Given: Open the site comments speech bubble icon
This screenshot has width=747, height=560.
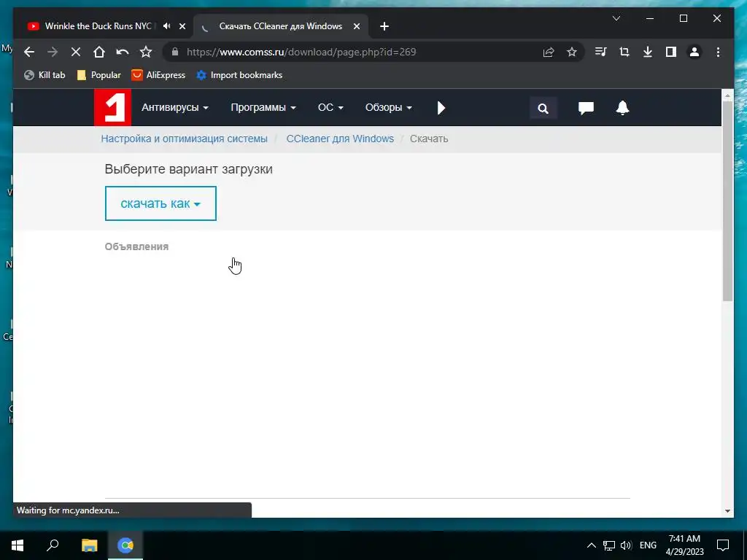Looking at the screenshot, I should pyautogui.click(x=586, y=108).
